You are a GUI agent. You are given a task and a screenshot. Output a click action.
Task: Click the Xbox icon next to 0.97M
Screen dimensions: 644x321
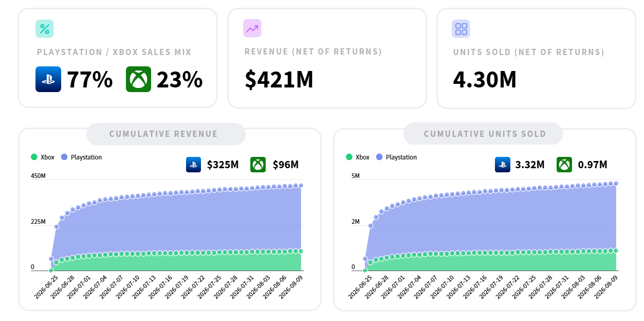click(x=564, y=165)
